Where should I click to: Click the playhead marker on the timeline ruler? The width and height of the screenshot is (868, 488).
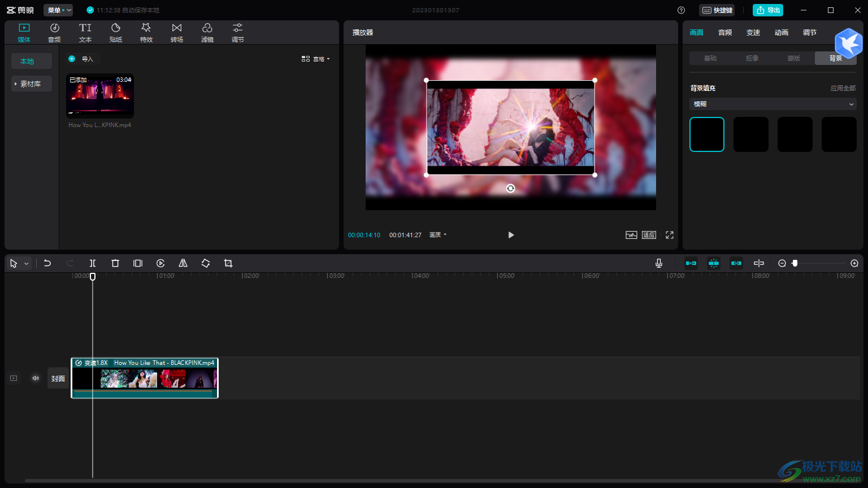[x=93, y=276]
